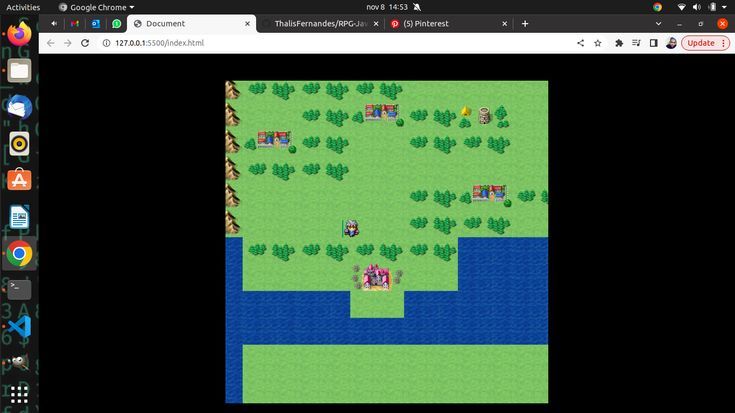This screenshot has width=735, height=413.
Task: Share this page icon
Action: click(x=580, y=43)
